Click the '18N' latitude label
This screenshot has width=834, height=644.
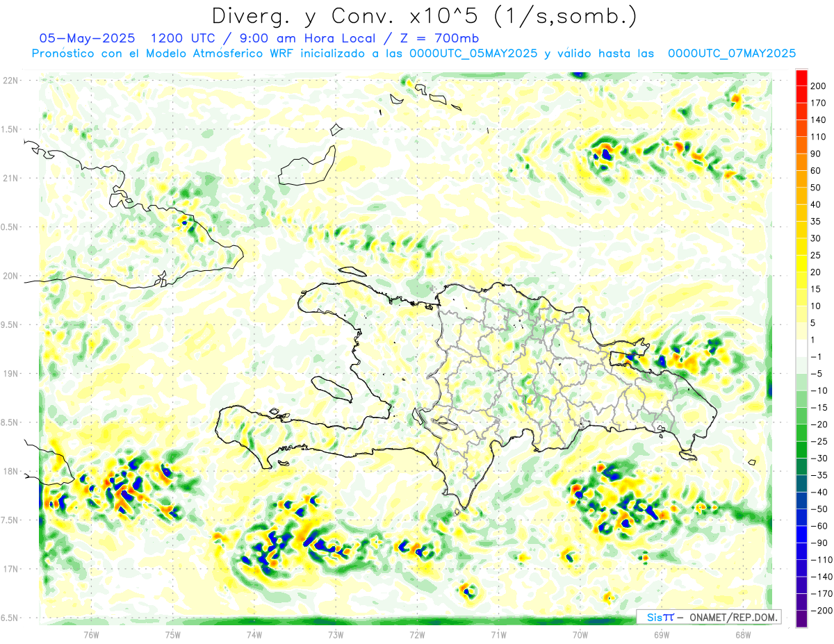pyautogui.click(x=11, y=471)
